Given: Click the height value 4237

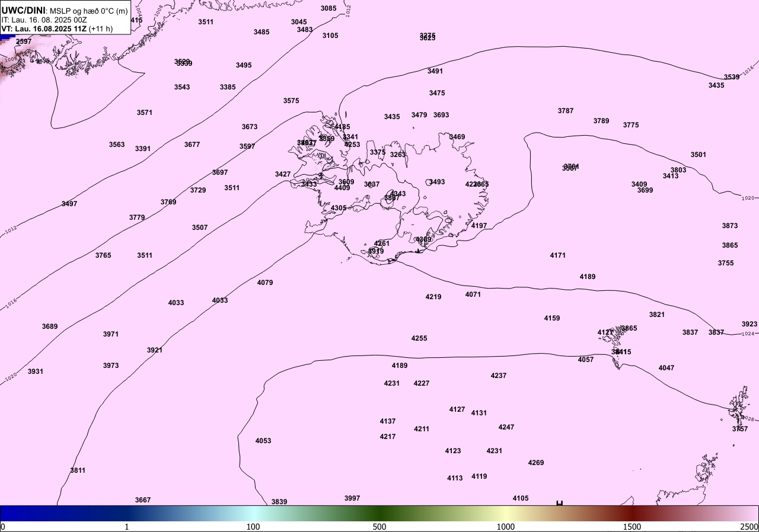Looking at the screenshot, I should point(499,376).
